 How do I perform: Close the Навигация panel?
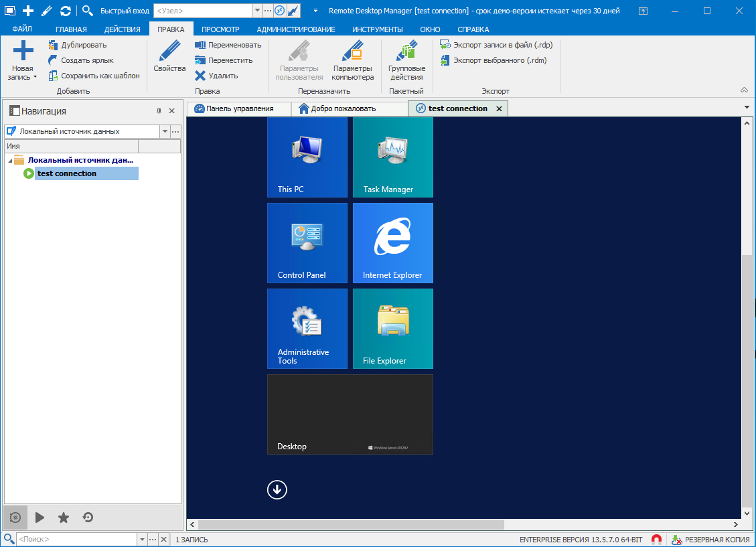point(171,111)
